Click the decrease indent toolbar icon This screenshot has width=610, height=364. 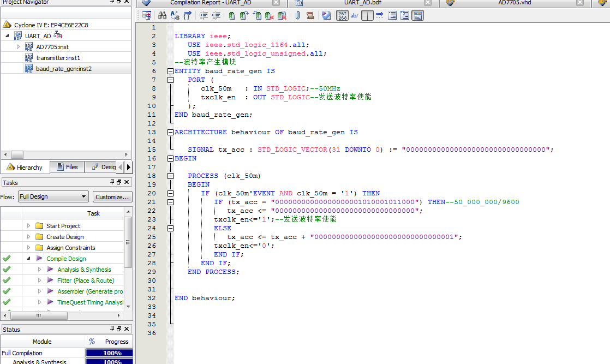coord(216,15)
